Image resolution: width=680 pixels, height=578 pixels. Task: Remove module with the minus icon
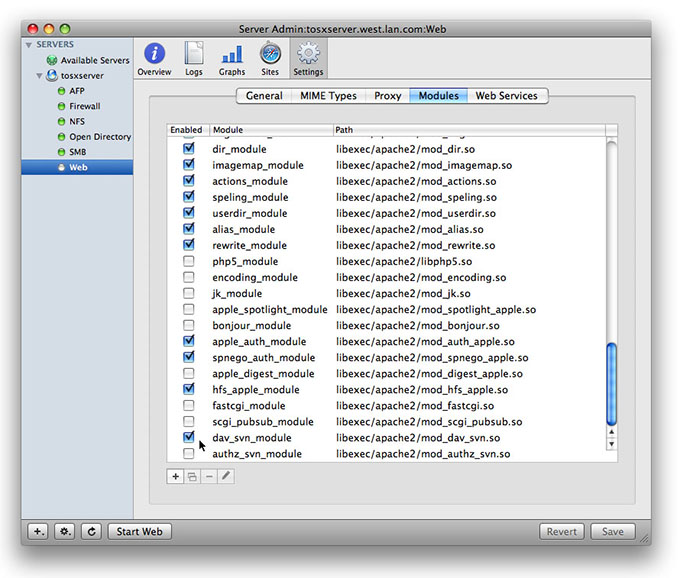(x=209, y=477)
